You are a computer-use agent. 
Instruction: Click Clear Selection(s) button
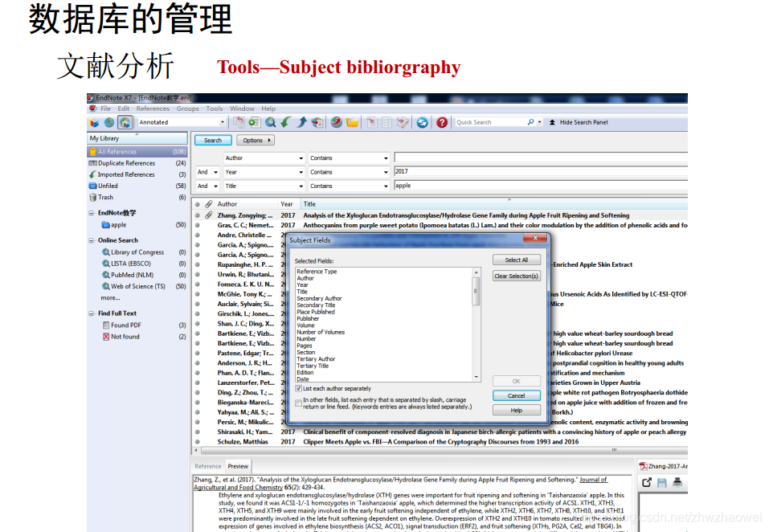[517, 276]
